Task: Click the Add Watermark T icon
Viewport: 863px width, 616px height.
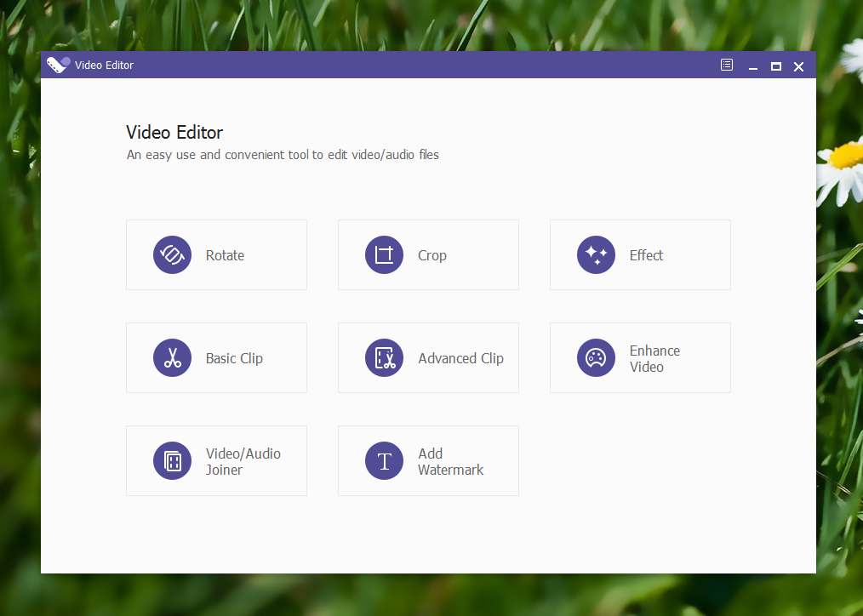Action: [384, 460]
